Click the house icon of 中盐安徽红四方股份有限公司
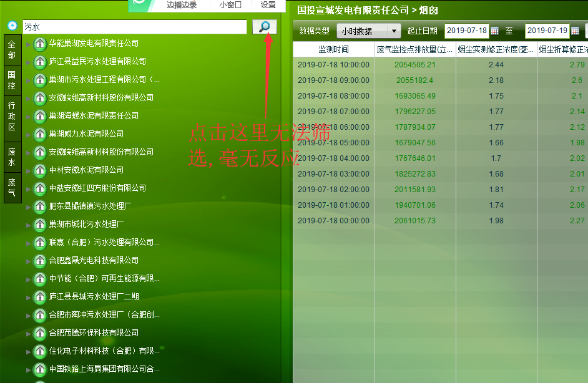588x383 pixels. click(x=40, y=188)
